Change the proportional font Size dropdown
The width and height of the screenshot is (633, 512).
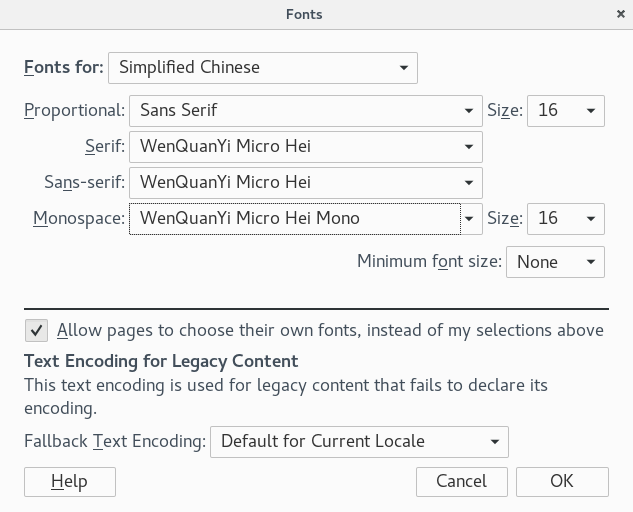click(x=565, y=110)
